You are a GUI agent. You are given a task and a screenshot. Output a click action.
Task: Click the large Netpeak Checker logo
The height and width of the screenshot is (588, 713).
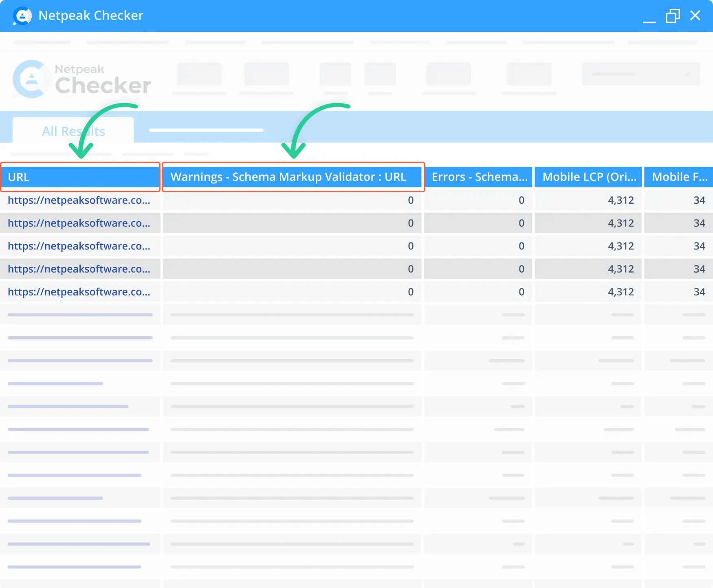[x=82, y=79]
